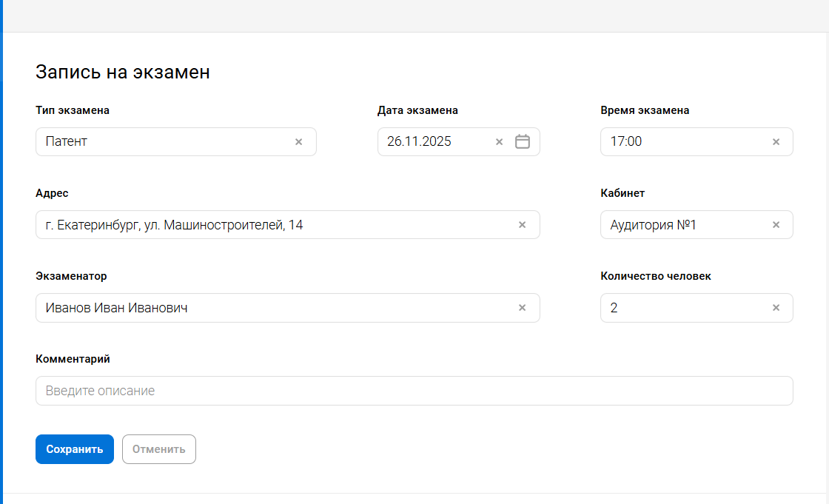Clear the Кабинет selection
829x504 pixels.
(x=776, y=225)
